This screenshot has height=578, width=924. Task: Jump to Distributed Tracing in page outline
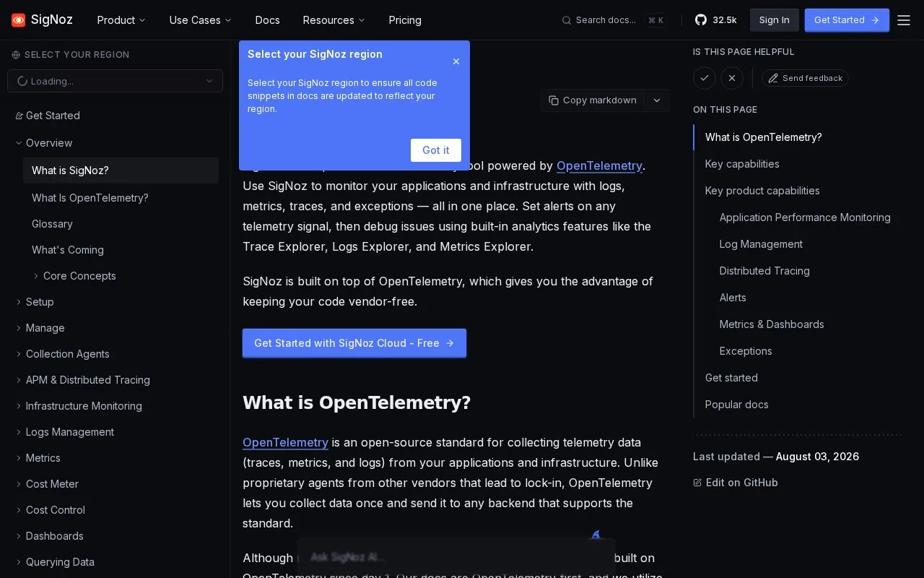point(764,271)
